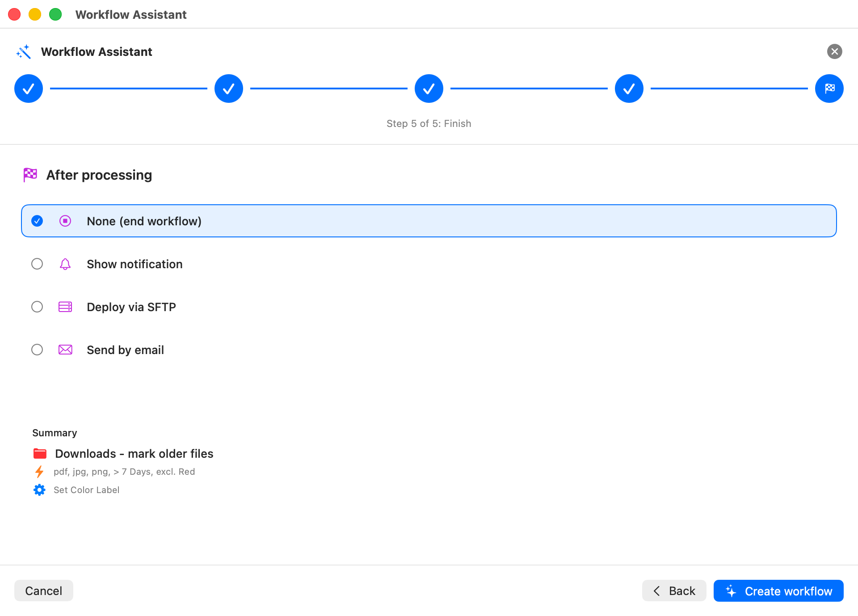Click the stop icon beside None option
Image resolution: width=858 pixels, height=616 pixels.
click(65, 221)
